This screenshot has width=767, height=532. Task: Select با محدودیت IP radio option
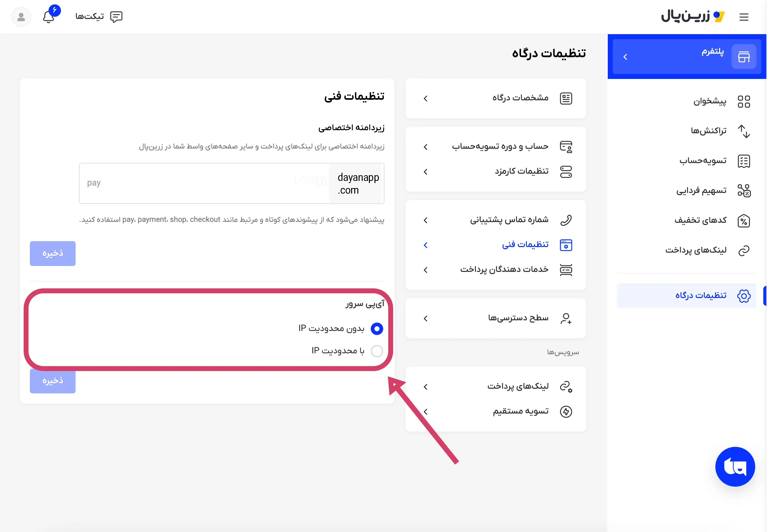(377, 351)
